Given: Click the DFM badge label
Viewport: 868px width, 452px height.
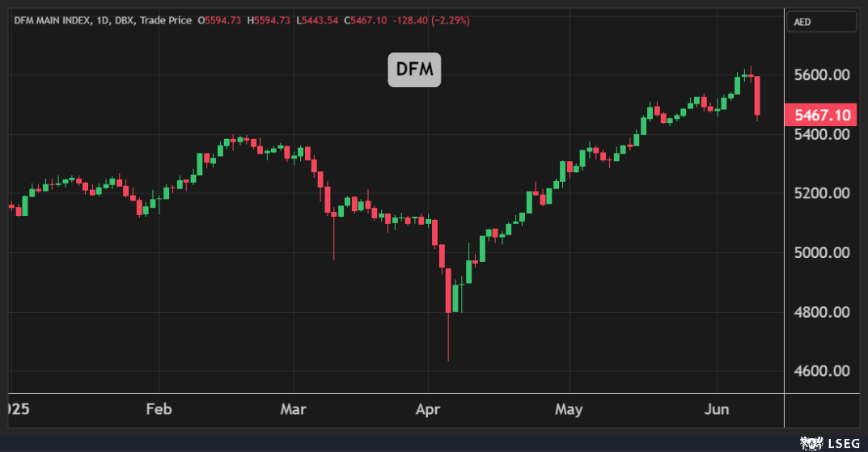Looking at the screenshot, I should (414, 70).
